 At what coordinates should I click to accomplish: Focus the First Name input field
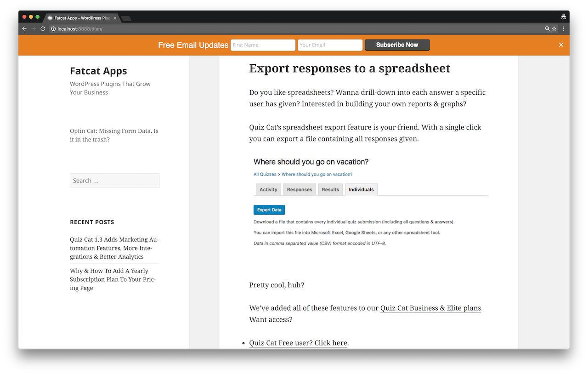tap(263, 45)
